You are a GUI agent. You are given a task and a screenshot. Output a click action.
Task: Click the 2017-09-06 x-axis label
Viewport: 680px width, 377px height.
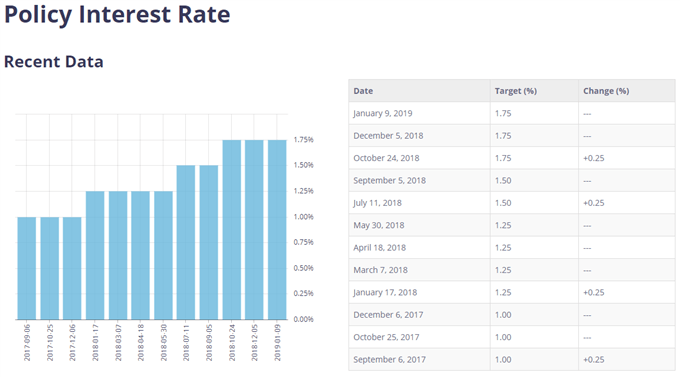pos(27,342)
